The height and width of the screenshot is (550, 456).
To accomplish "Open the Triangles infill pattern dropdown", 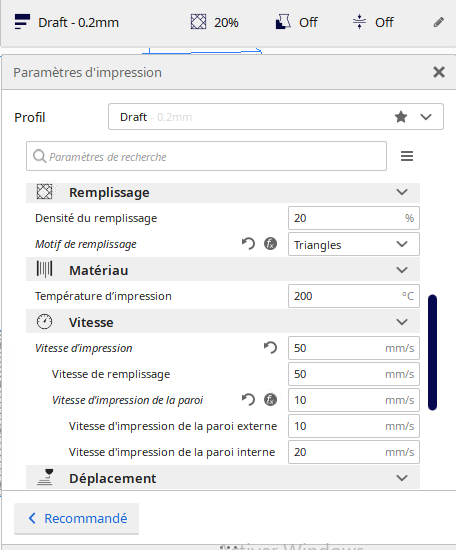I will 354,244.
